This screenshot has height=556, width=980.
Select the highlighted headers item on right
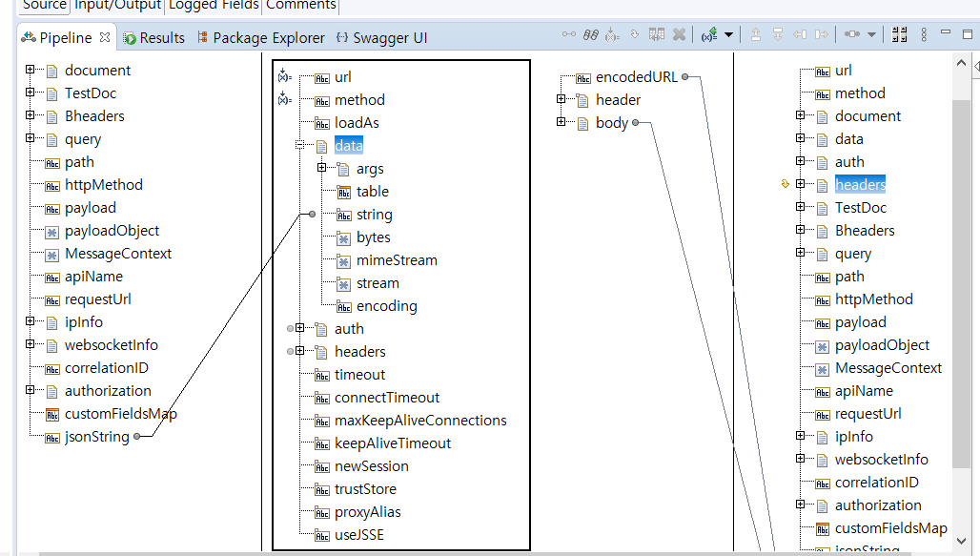tap(860, 185)
